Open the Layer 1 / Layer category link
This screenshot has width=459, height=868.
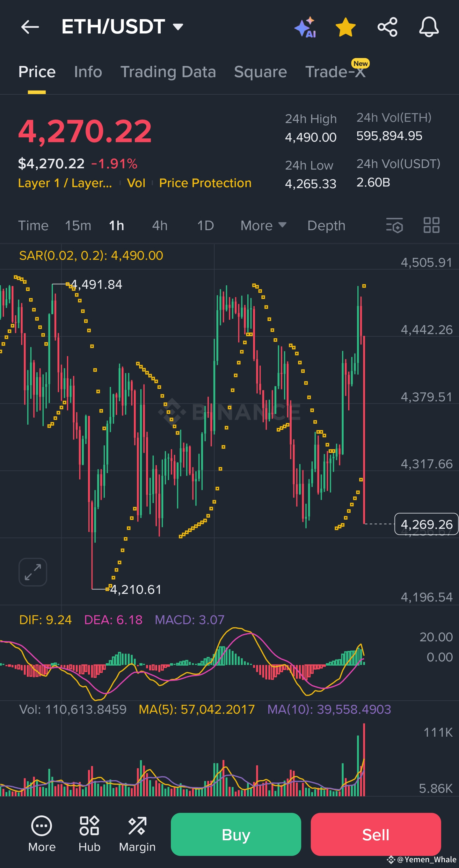click(x=65, y=183)
